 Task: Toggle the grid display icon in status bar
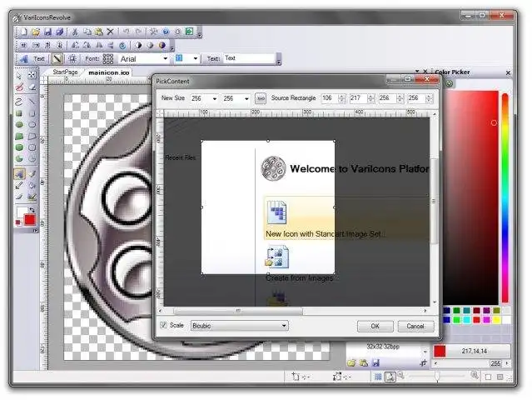tap(378, 376)
